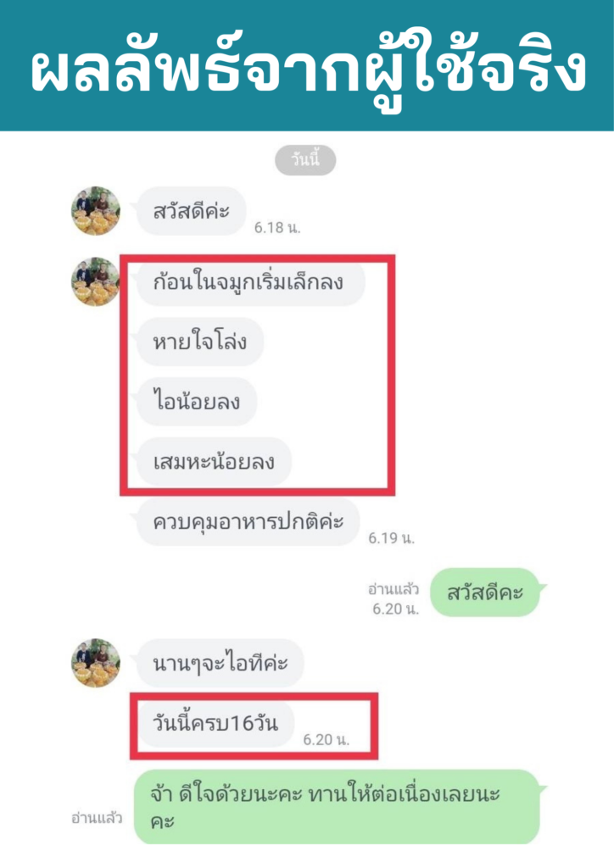Select the ไอน้อยลง message bubble

pyautogui.click(x=197, y=401)
